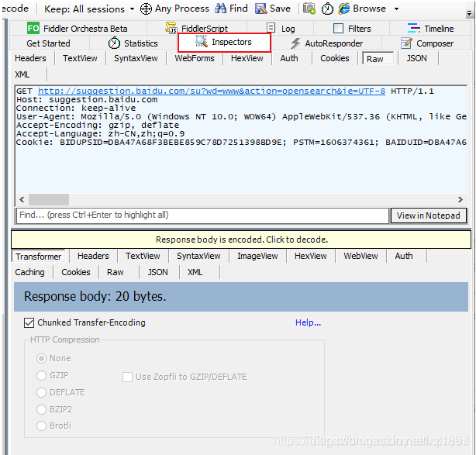Select the BZIP2 compression radio button
The width and height of the screenshot is (476, 455).
[41, 409]
